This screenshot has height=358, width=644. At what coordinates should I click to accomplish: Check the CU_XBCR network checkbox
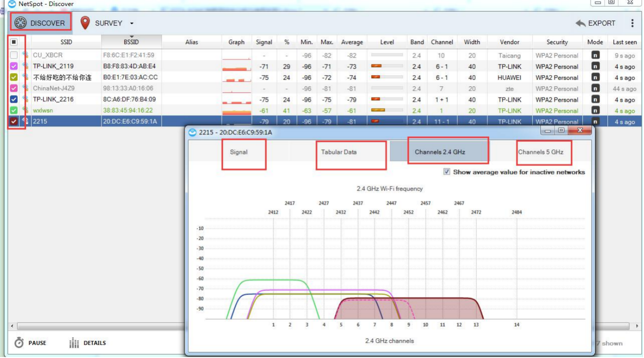pos(14,55)
